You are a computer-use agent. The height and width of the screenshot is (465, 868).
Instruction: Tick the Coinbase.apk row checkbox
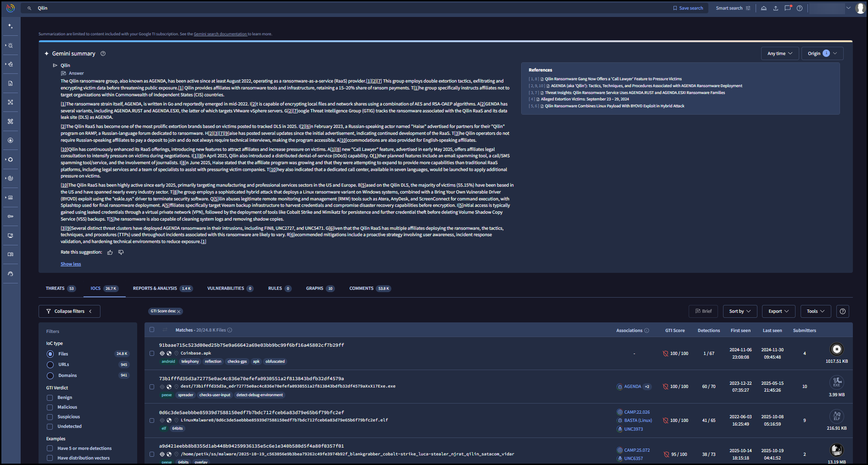tap(152, 353)
